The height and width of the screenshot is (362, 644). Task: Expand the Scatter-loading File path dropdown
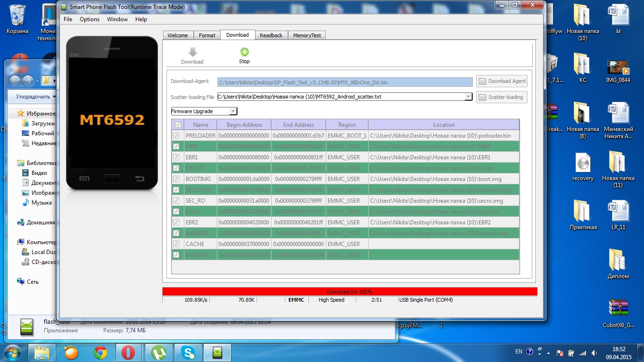(468, 97)
